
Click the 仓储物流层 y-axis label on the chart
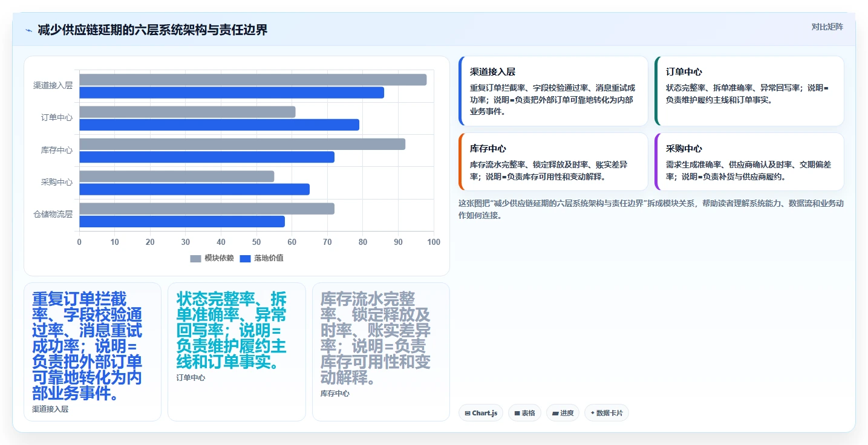coord(53,214)
